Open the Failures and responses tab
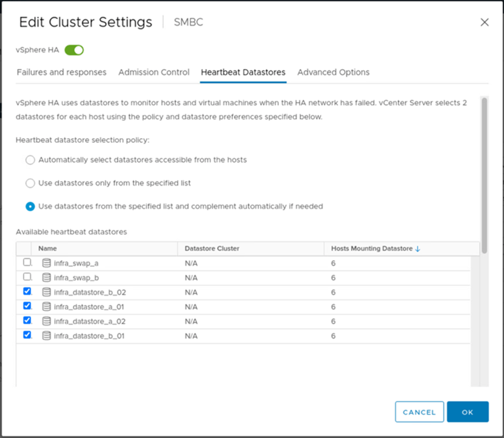 click(x=61, y=72)
